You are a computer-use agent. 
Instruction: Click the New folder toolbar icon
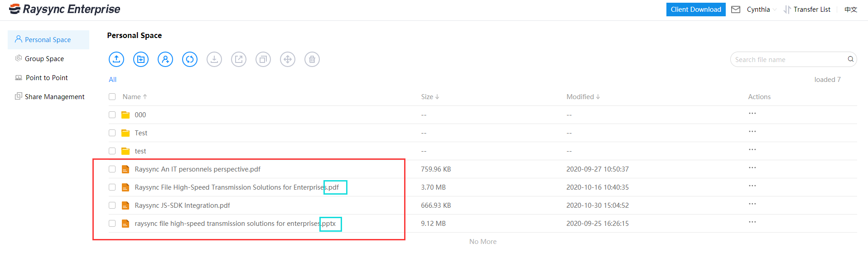141,59
